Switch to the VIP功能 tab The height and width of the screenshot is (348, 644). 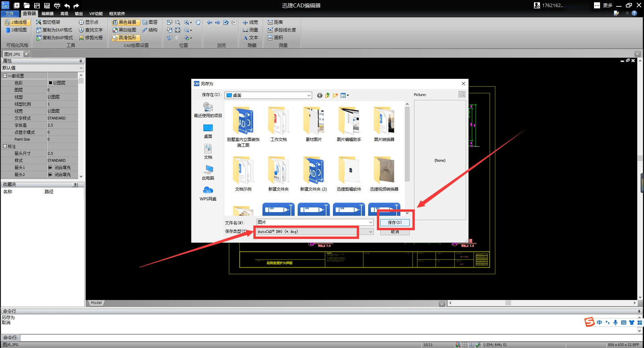pos(96,13)
